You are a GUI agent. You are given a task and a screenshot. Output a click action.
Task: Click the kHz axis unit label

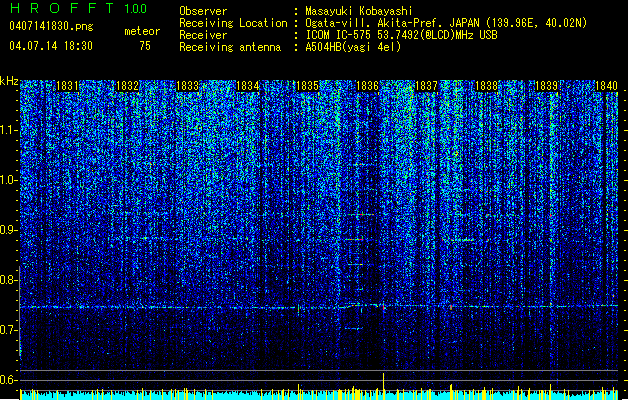tap(9, 81)
